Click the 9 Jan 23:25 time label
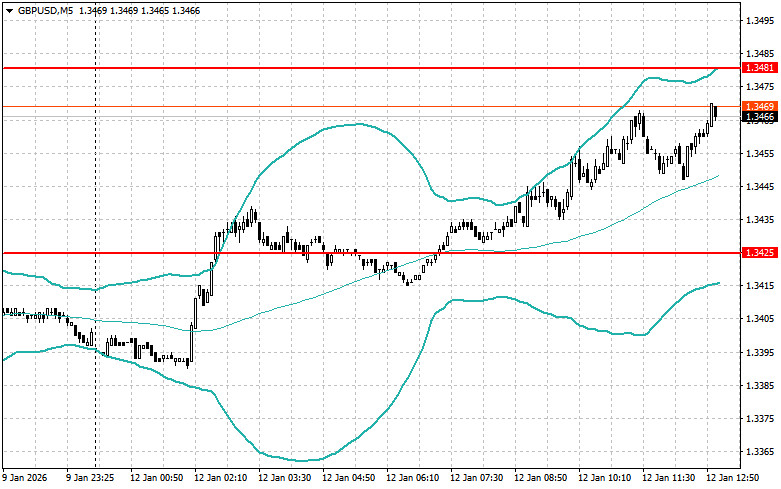The width and height of the screenshot is (781, 489). pos(90,478)
